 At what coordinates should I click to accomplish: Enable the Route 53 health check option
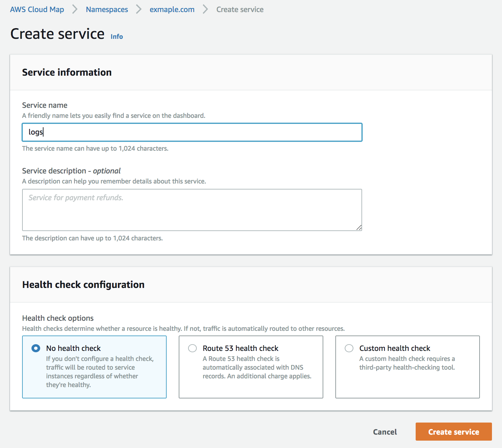(192, 348)
